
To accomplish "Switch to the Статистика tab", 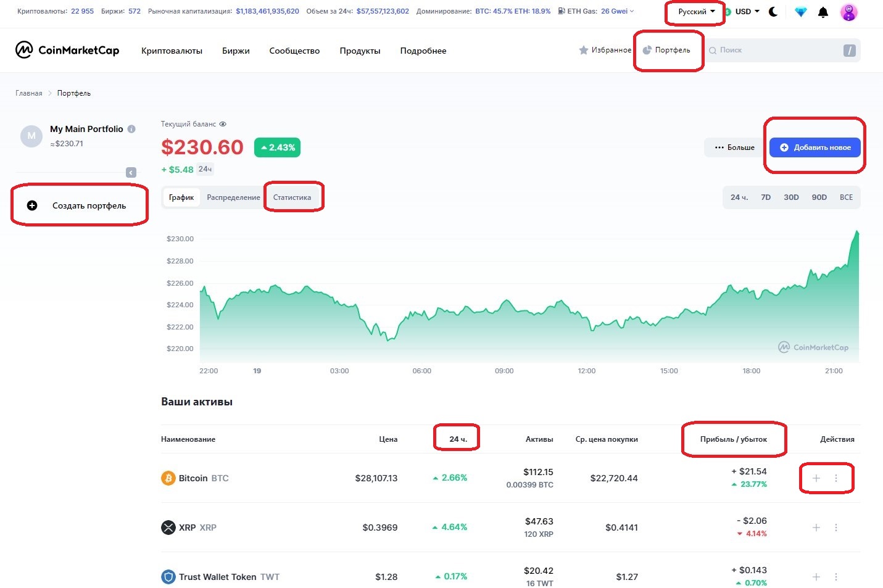I will 292,197.
